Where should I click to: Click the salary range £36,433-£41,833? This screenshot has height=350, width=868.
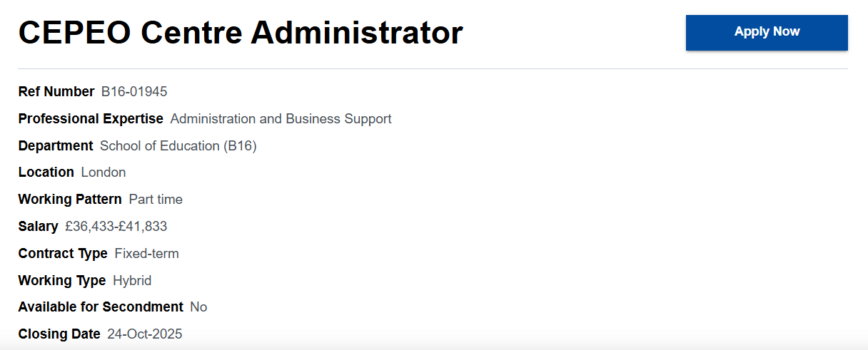click(x=116, y=227)
